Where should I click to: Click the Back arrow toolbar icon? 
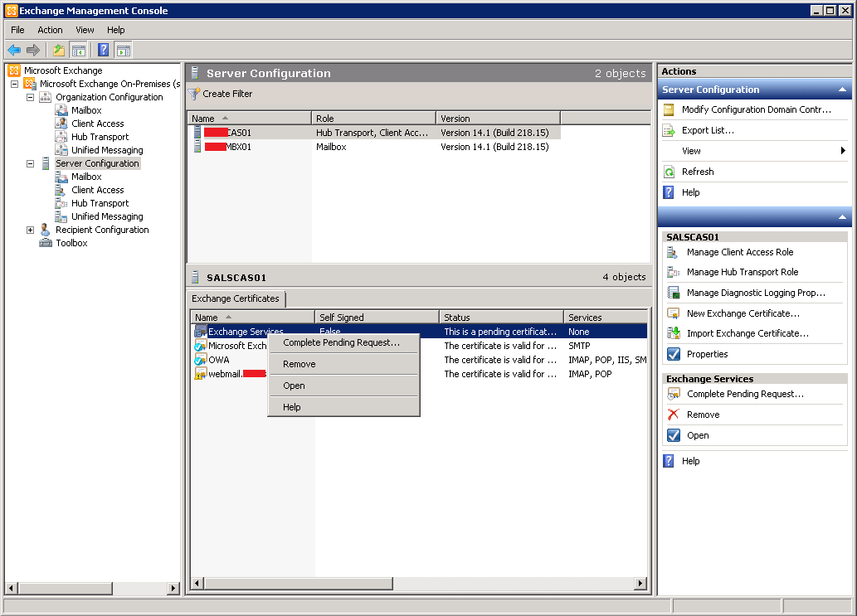(x=14, y=51)
